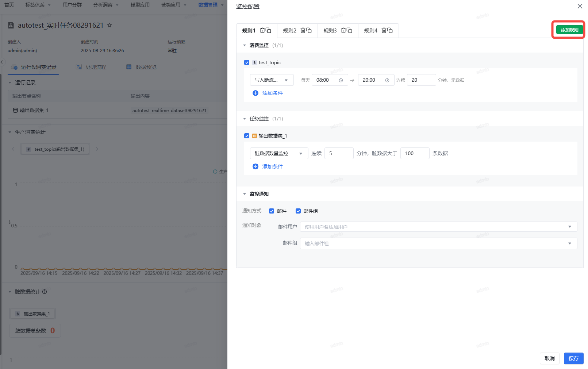
Task: Open the 模型应用 menu item
Action: 140,5
